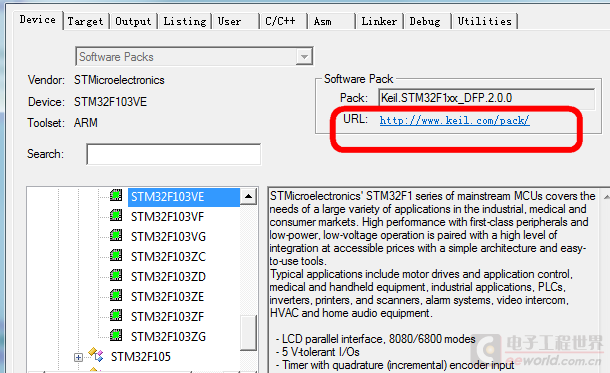Select the STM32F105 family entry
Image resolution: width=610 pixels, height=373 pixels.
pos(140,357)
